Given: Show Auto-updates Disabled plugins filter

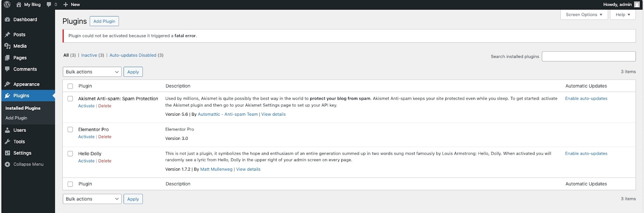Looking at the screenshot, I should (x=133, y=55).
